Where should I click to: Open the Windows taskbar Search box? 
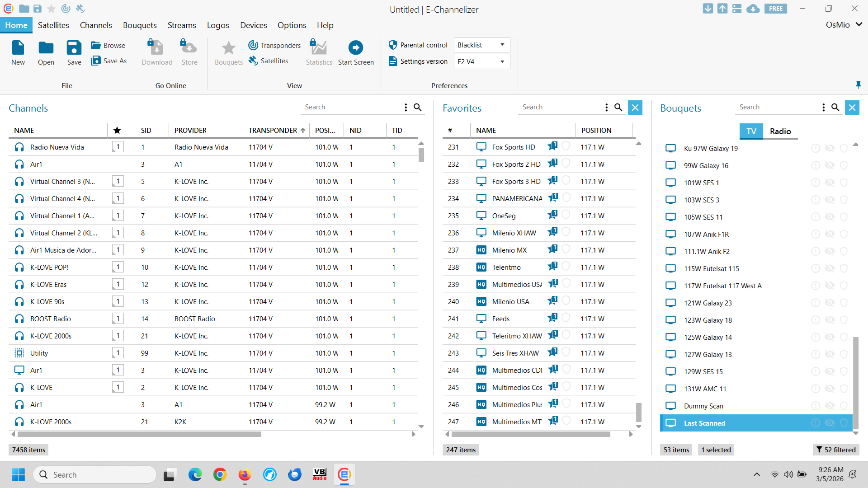(x=95, y=474)
